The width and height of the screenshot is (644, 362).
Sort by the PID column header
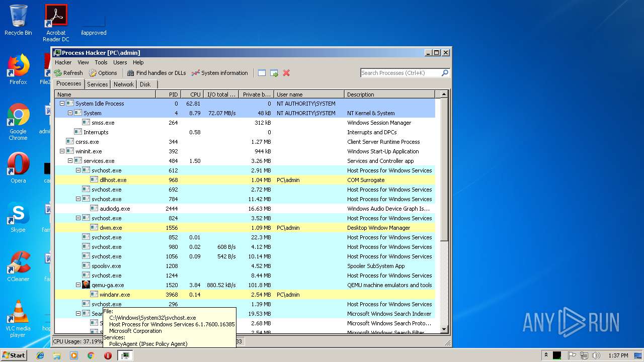[168, 95]
